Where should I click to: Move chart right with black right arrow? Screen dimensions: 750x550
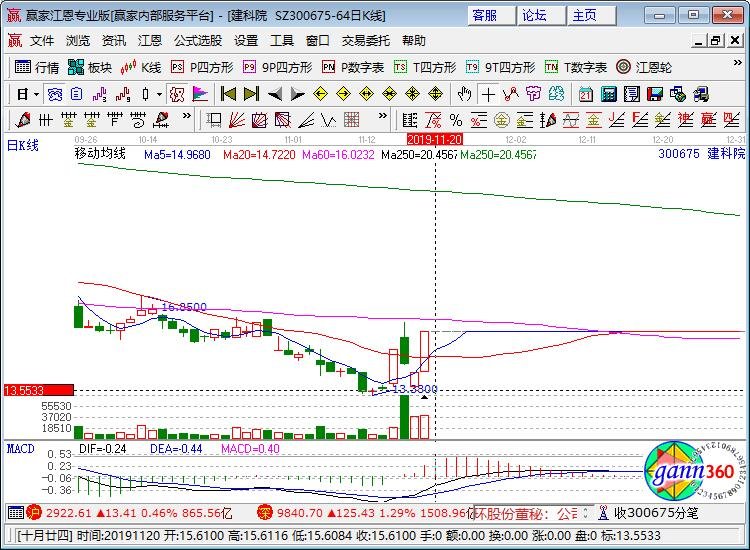point(298,94)
